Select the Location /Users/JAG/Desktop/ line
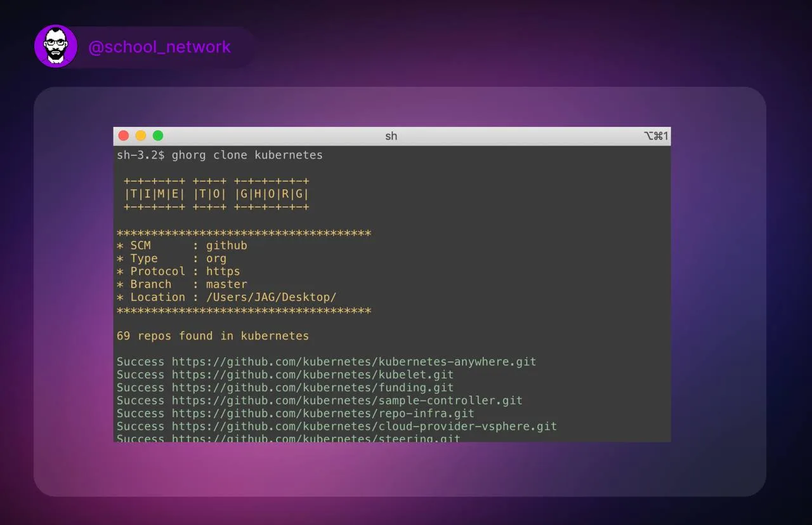This screenshot has width=812, height=525. click(226, 297)
